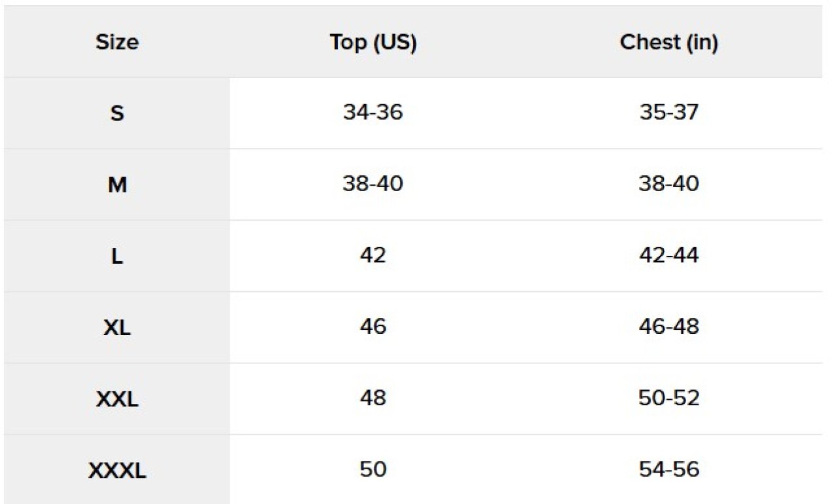Image resolution: width=838 pixels, height=504 pixels.
Task: Select the M size row label
Action: [117, 185]
